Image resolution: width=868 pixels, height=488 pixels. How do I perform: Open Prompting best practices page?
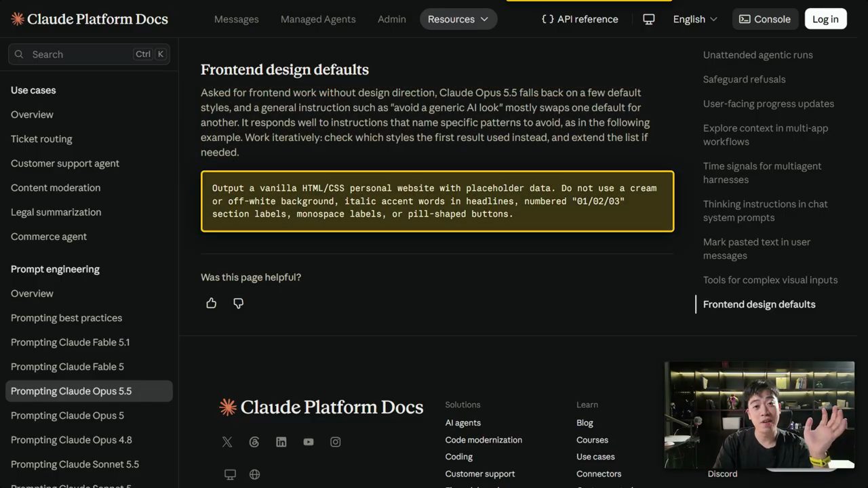click(66, 318)
